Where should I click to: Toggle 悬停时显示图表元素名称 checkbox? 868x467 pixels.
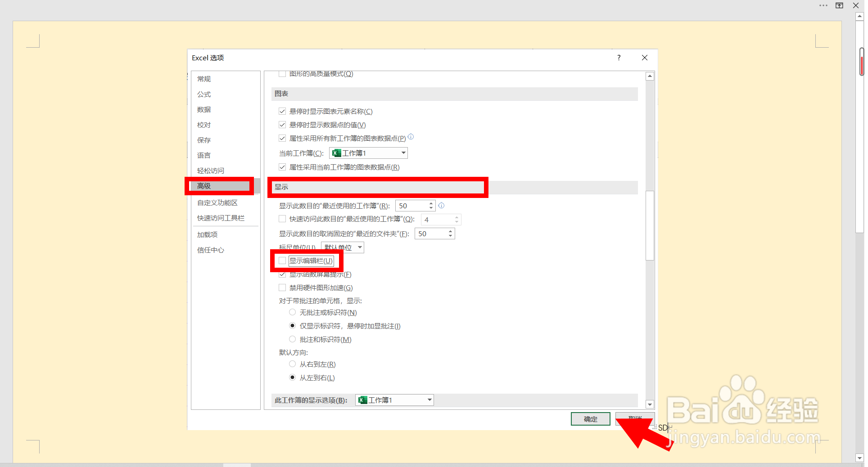(x=282, y=111)
